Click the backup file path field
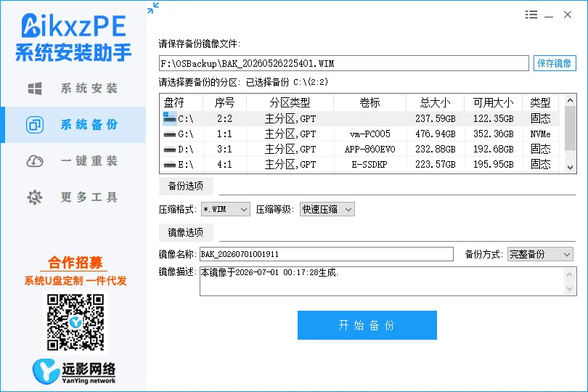Image resolution: width=588 pixels, height=392 pixels. (344, 63)
